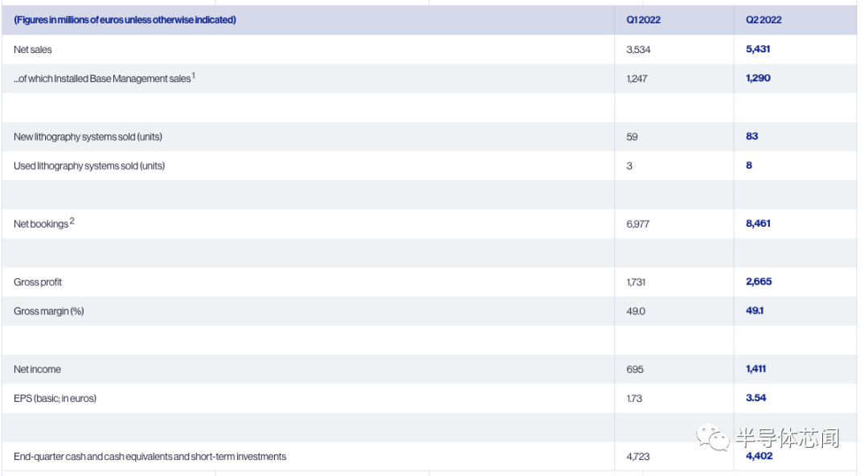Click footnote 1 superscript after Management sales
868x476 pixels.
point(194,76)
